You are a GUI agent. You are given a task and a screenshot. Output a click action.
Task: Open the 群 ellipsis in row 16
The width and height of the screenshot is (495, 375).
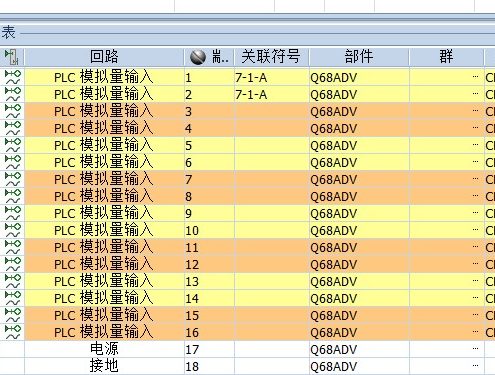[x=475, y=332]
